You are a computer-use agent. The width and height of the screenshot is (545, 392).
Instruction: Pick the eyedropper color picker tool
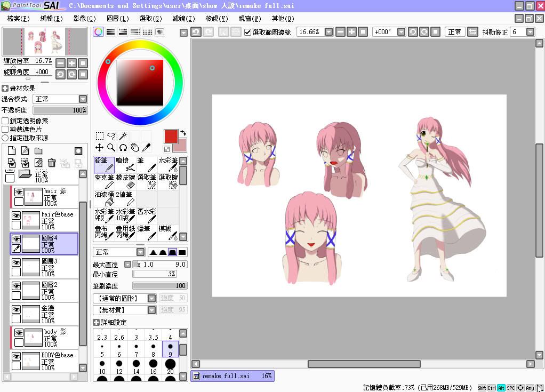(146, 147)
